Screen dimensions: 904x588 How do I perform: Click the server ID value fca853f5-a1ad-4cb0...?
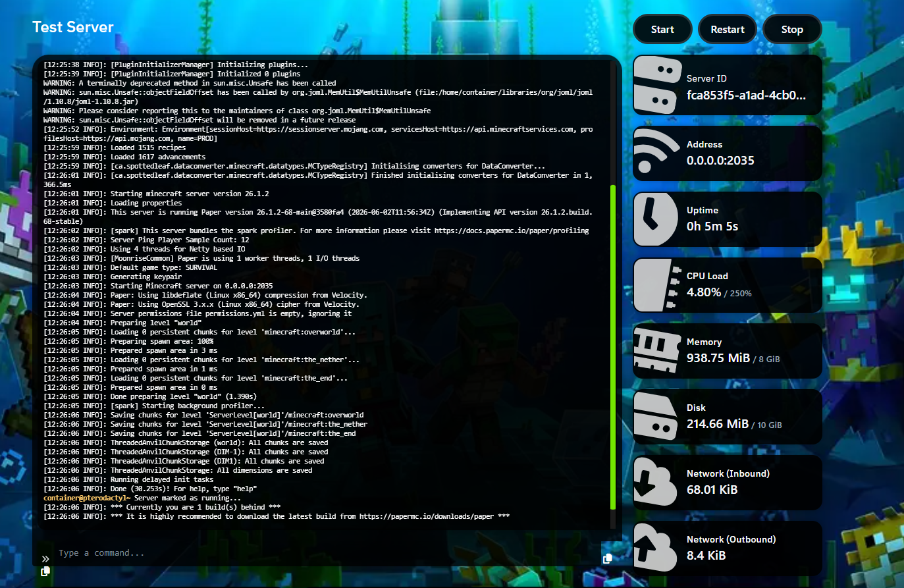tap(746, 95)
